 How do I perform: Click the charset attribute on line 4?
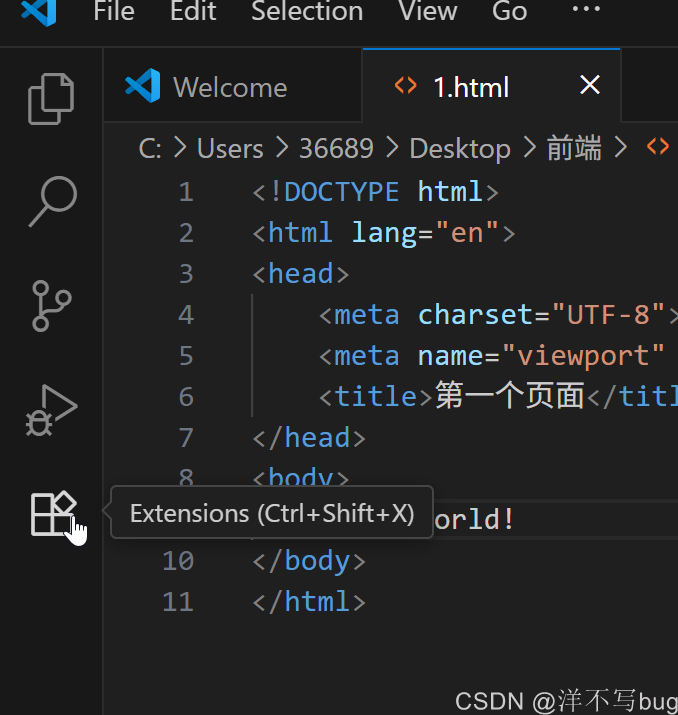475,315
